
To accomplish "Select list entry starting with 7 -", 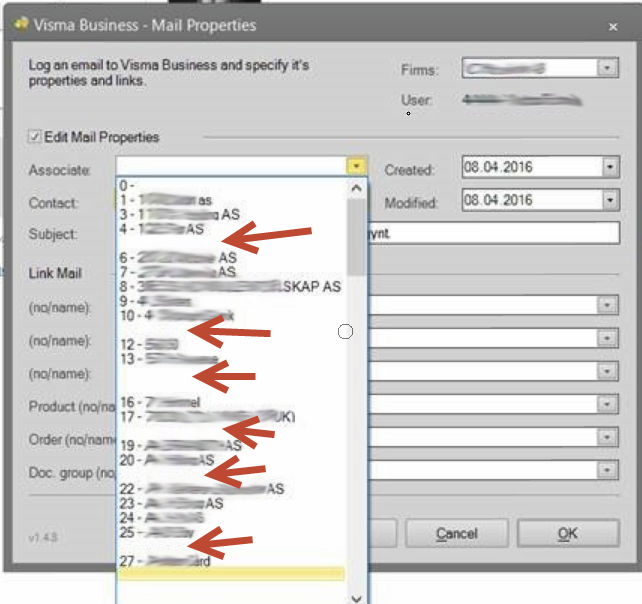I will click(x=232, y=272).
